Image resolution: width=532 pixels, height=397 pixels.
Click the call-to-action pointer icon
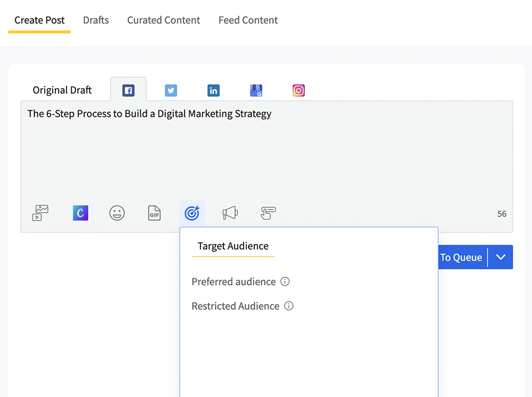[x=268, y=213]
